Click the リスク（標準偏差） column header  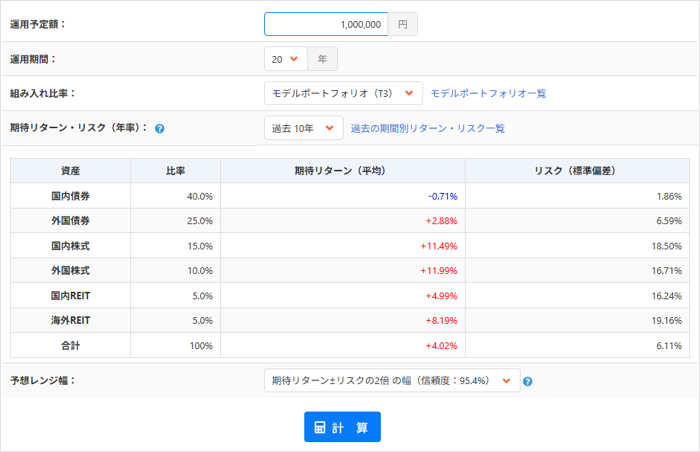coord(577,171)
